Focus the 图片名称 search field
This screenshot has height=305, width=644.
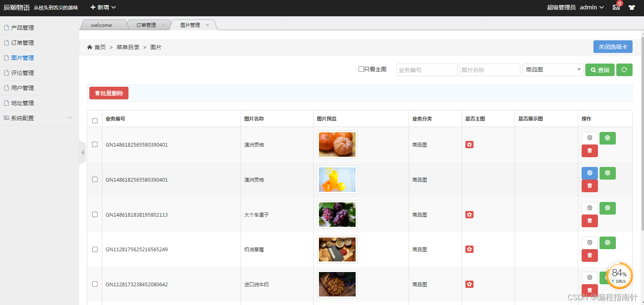[490, 70]
